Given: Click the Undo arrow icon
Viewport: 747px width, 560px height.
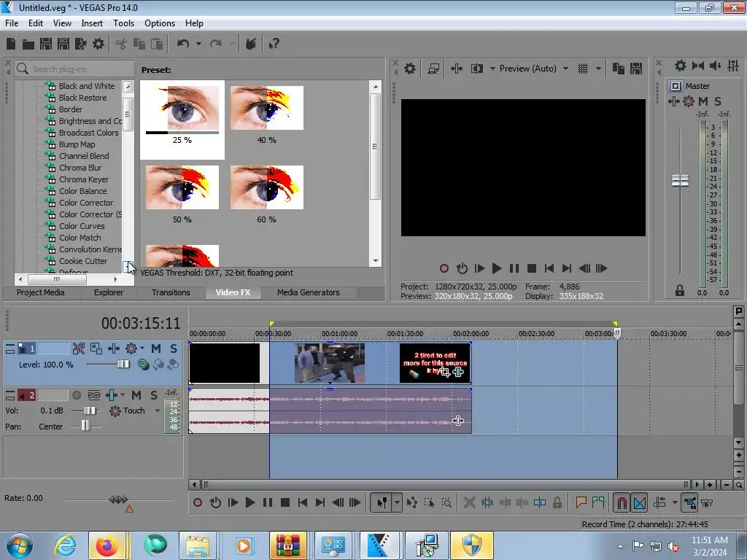Looking at the screenshot, I should tap(183, 44).
